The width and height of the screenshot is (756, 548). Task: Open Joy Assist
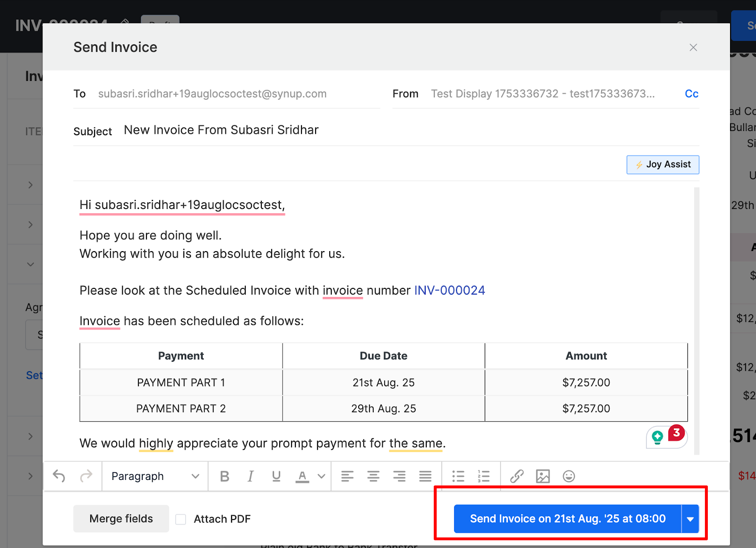pos(662,165)
